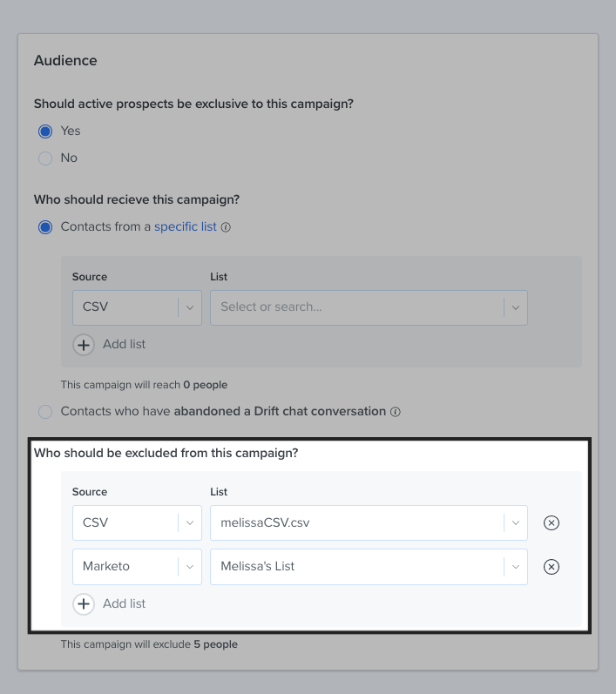Click Add list plus icon in exclusion section
Screen dimensions: 616x694
(x=84, y=604)
